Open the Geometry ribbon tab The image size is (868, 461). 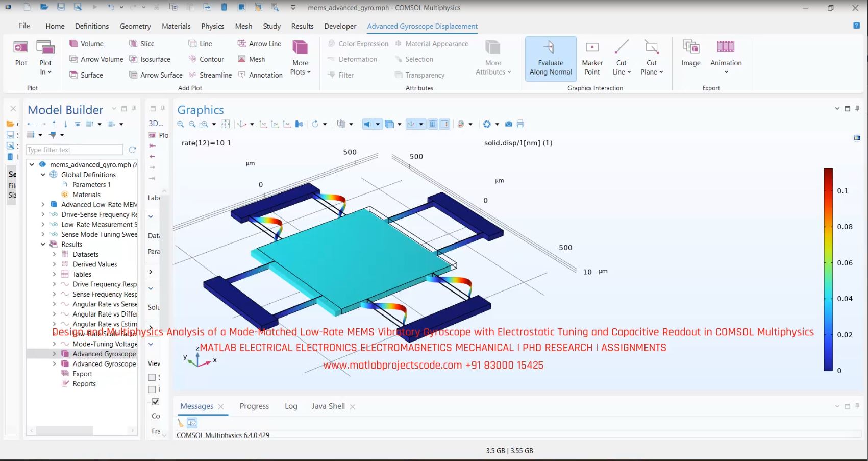point(135,26)
